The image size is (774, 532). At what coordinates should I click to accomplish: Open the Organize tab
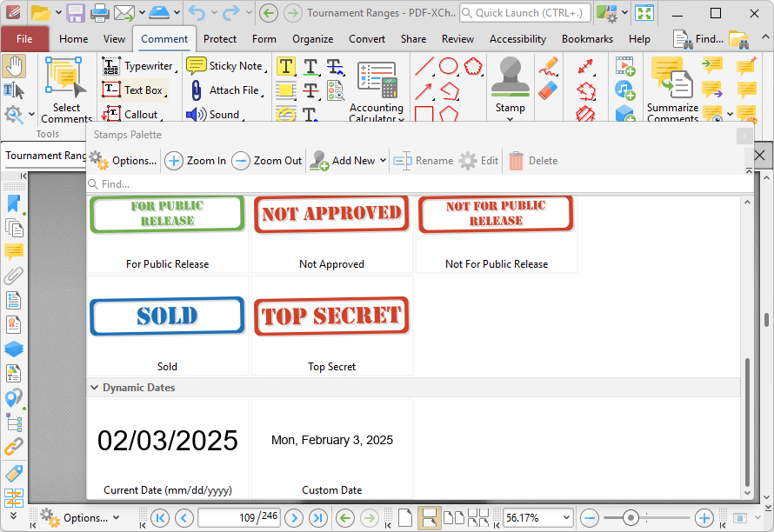coord(312,39)
